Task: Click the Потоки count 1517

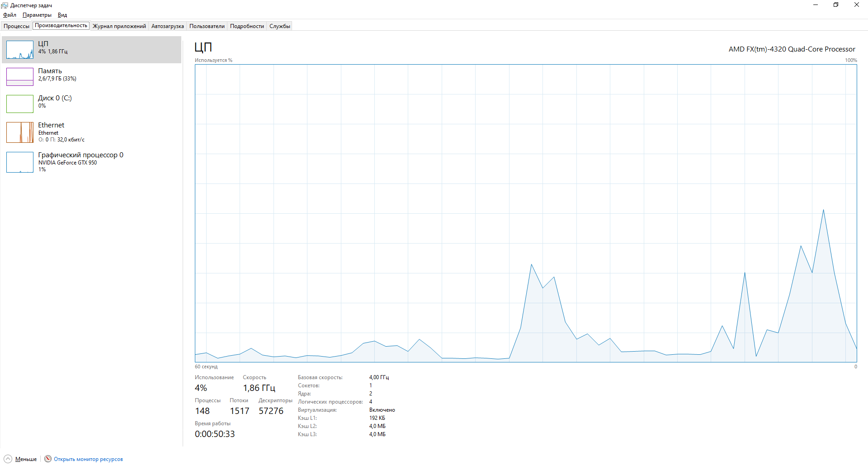Action: [x=240, y=411]
